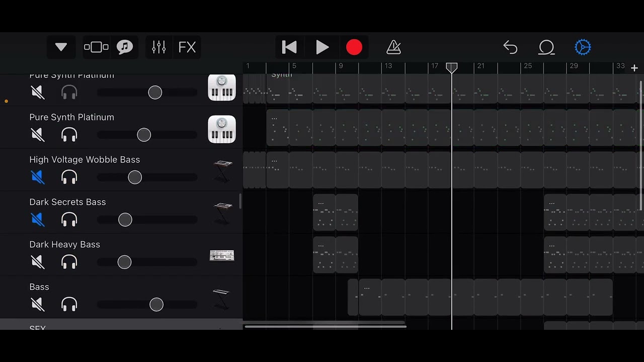Adjust the Bass track volume slider
The width and height of the screenshot is (644, 362).
click(147, 304)
